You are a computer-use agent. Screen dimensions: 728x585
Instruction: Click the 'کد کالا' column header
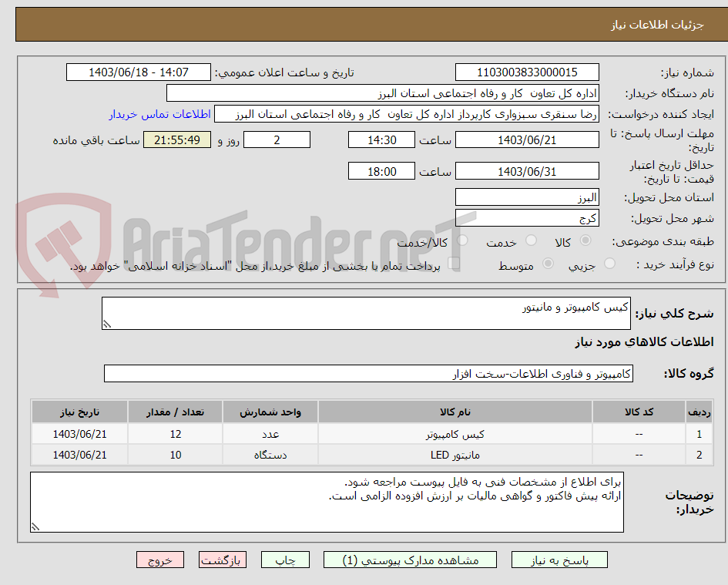[639, 412]
